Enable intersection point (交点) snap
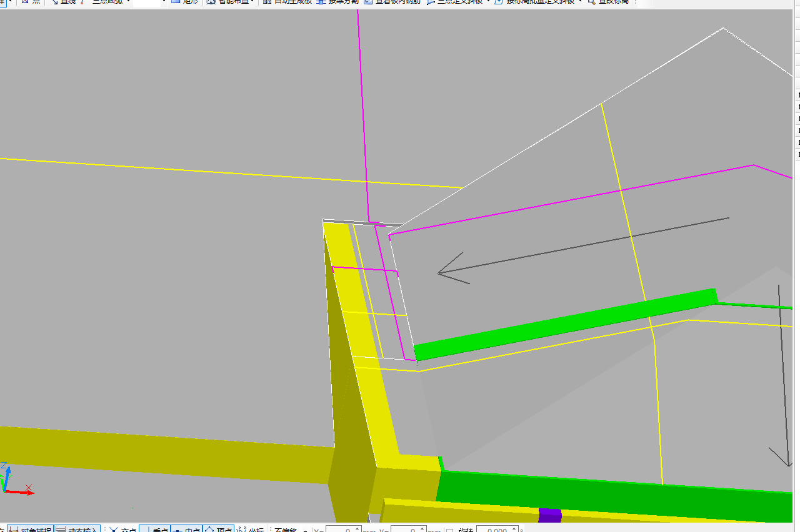The height and width of the screenshot is (532, 800). coord(123,529)
